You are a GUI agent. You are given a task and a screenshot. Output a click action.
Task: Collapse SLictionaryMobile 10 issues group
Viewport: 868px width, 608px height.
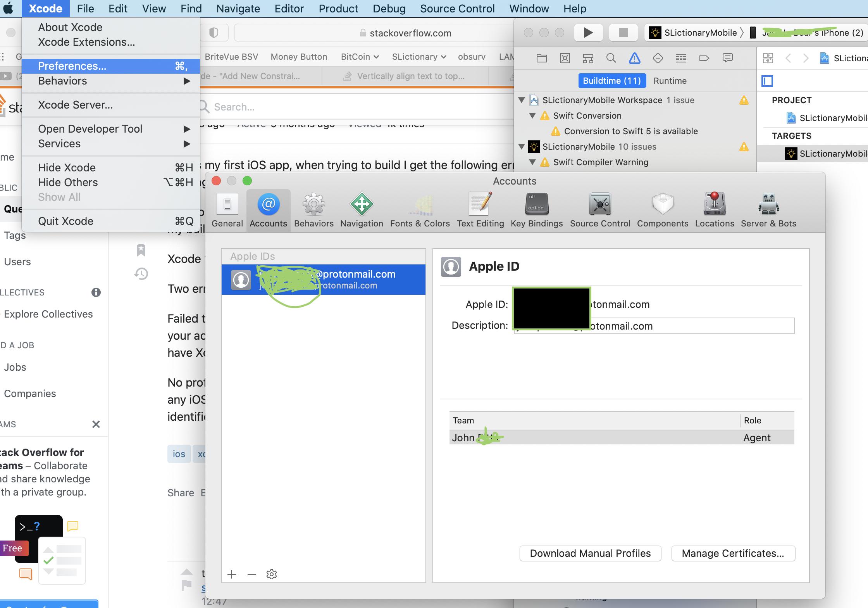[522, 147]
